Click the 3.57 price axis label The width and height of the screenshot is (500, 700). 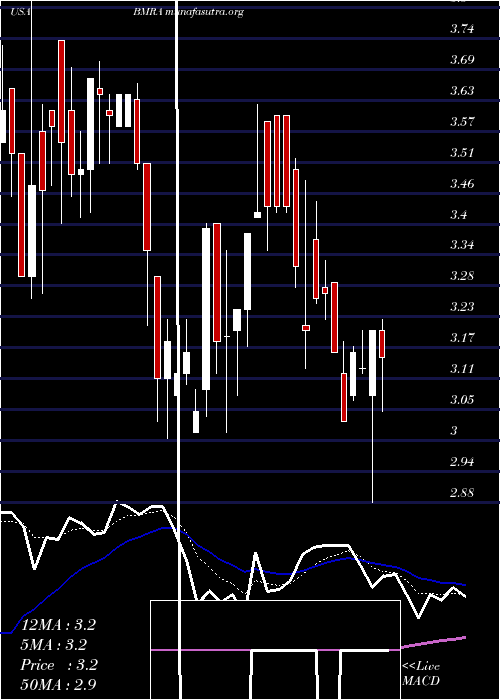pos(461,121)
